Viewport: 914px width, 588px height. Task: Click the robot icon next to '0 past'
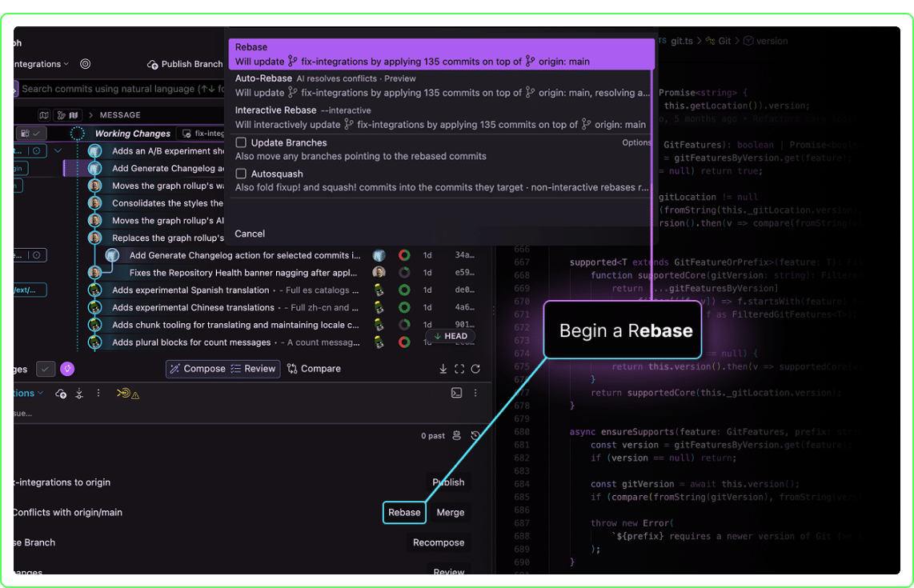pyautogui.click(x=456, y=436)
